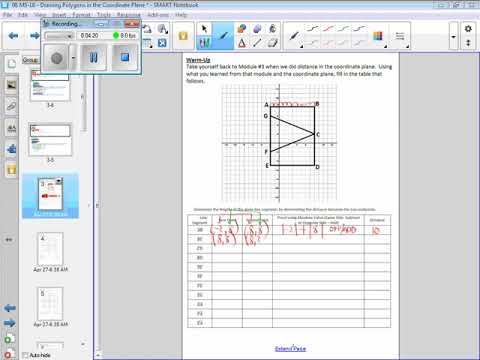Pick the Lines tool

coord(257,43)
